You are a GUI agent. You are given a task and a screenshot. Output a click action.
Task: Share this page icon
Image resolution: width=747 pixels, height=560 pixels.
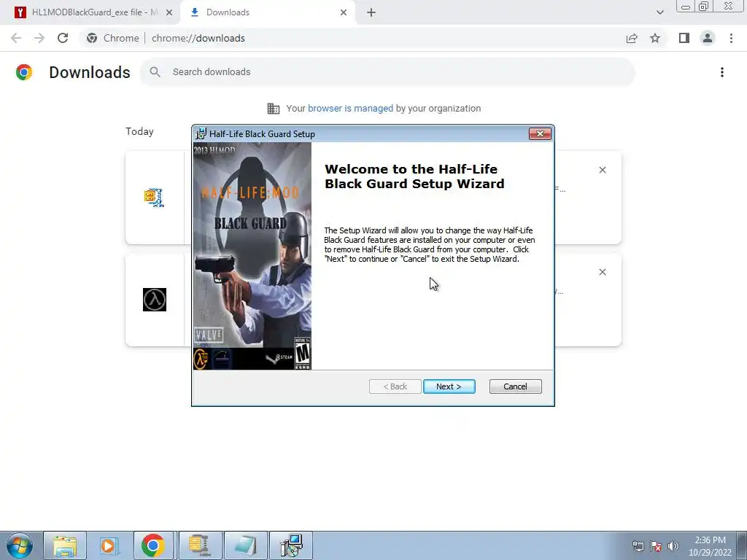point(632,38)
